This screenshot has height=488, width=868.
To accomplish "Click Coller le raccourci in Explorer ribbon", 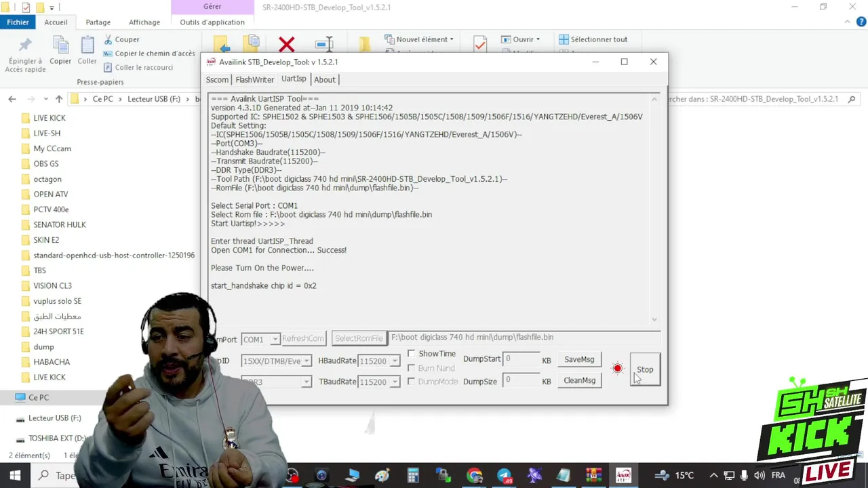I will [138, 67].
